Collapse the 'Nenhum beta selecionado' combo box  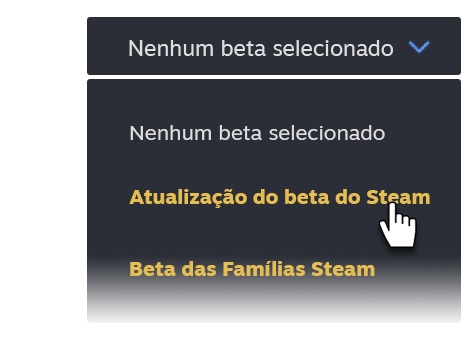tap(274, 46)
